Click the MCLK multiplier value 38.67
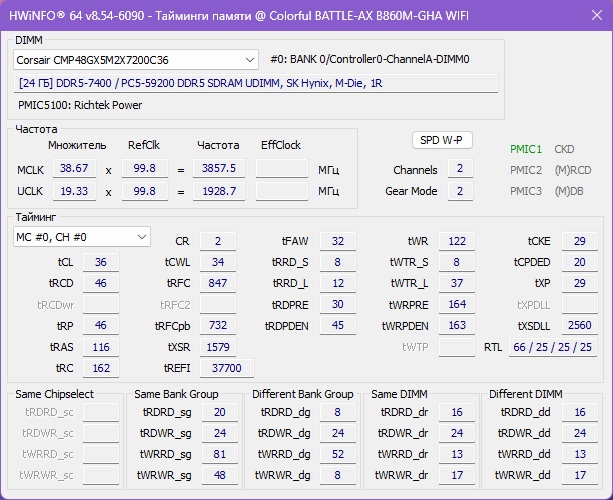Viewport: 613px width, 500px height. click(x=74, y=168)
